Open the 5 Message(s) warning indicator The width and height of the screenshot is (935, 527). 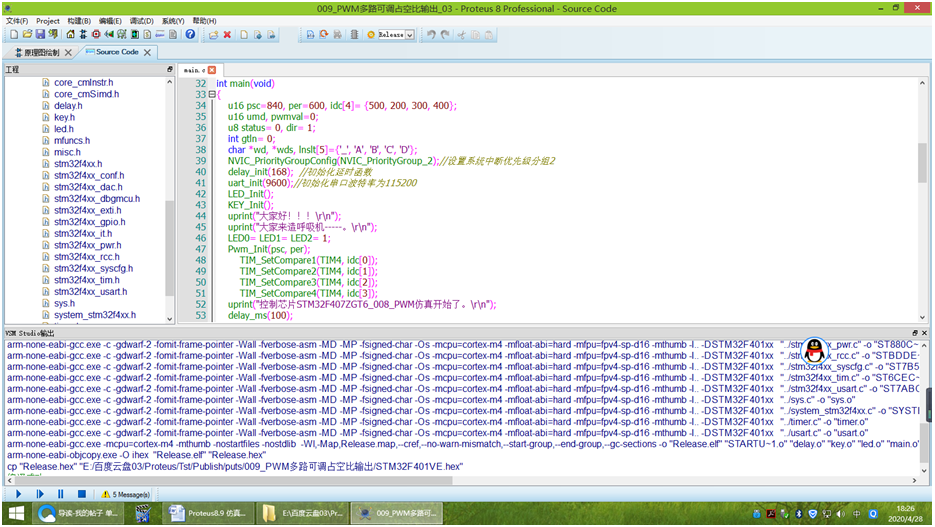coord(125,494)
